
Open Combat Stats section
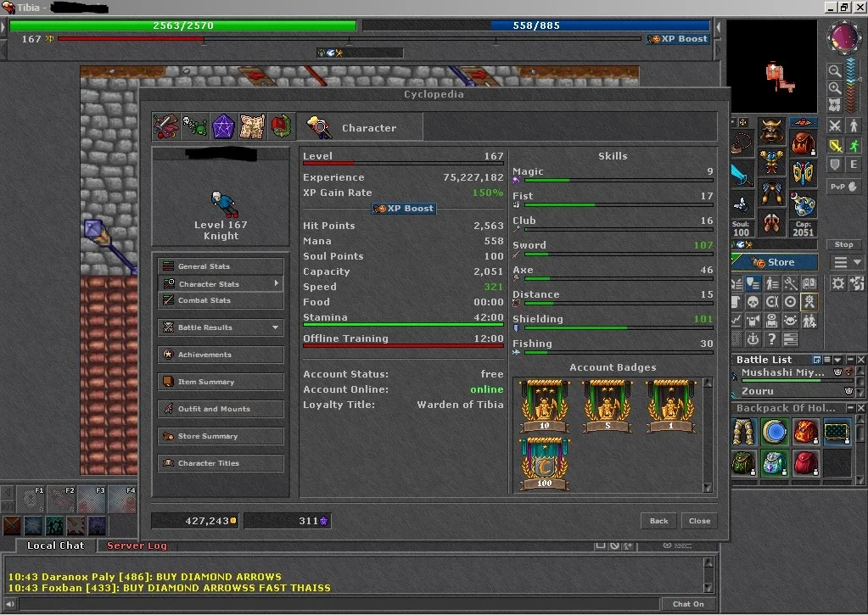click(x=221, y=300)
